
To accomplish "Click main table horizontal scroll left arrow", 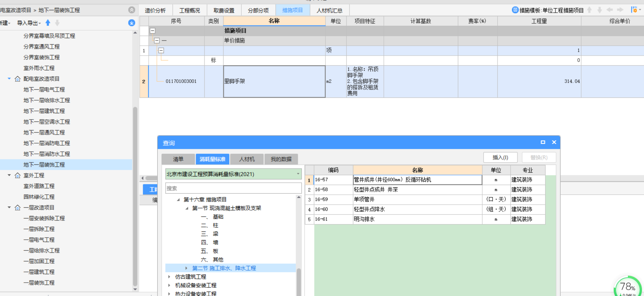I will pos(142,178).
